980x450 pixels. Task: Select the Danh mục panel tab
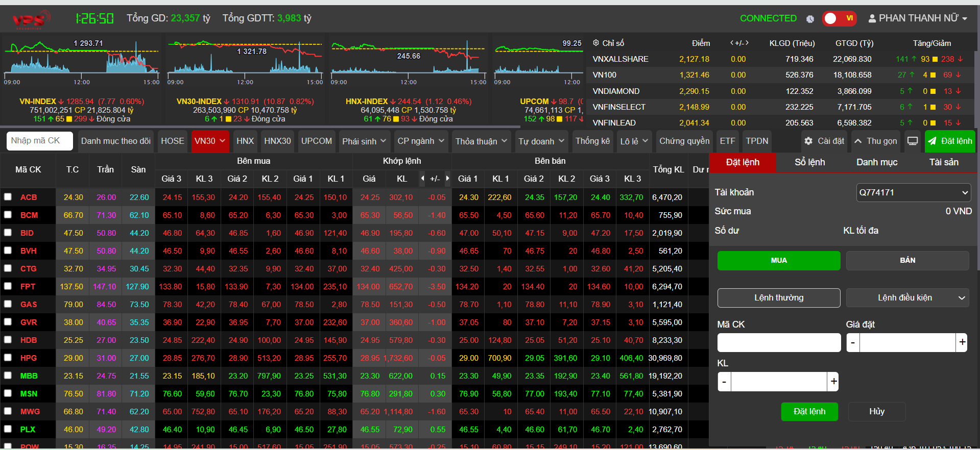click(877, 162)
